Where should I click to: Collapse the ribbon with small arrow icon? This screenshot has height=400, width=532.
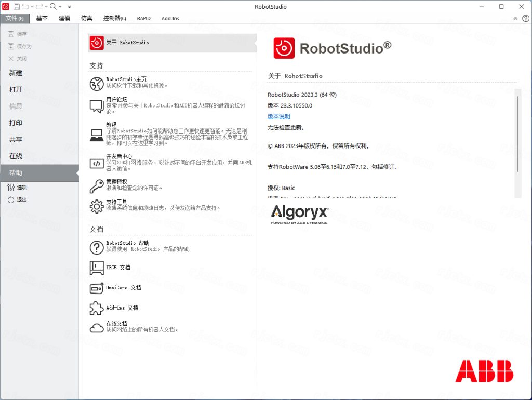[x=515, y=19]
